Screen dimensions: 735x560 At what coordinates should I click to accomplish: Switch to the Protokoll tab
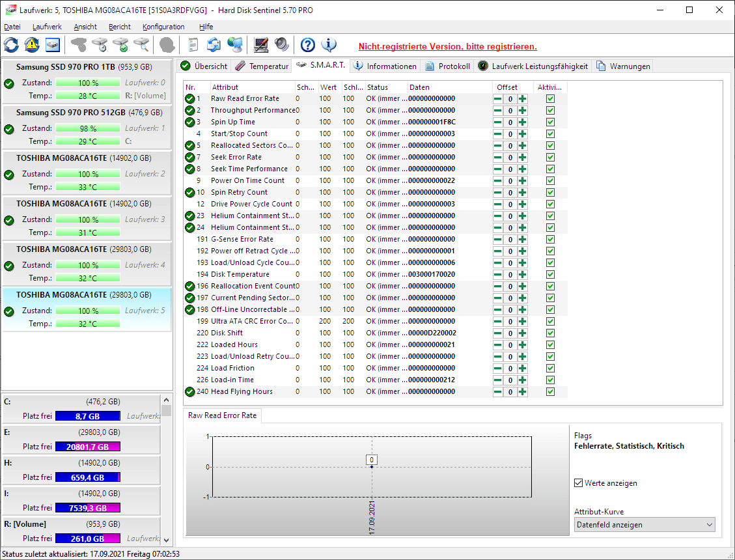(x=447, y=66)
